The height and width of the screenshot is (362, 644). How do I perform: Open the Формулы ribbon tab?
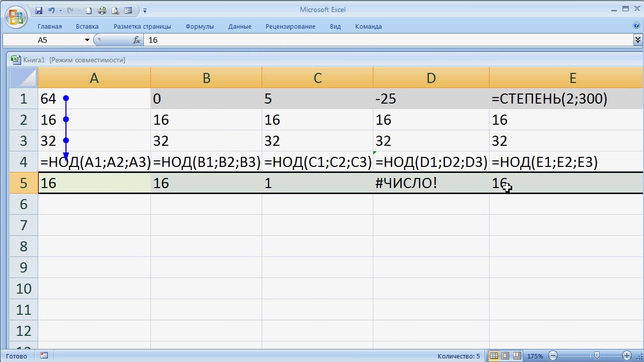200,26
